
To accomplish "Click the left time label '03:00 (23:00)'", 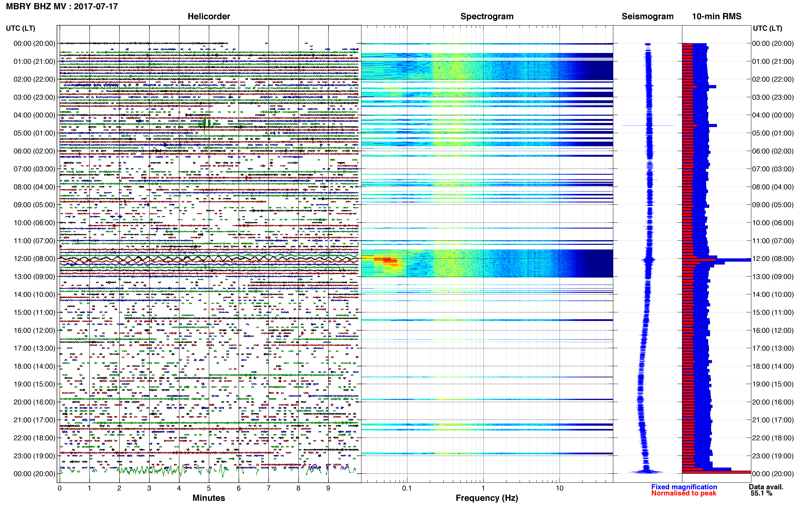I will click(34, 97).
